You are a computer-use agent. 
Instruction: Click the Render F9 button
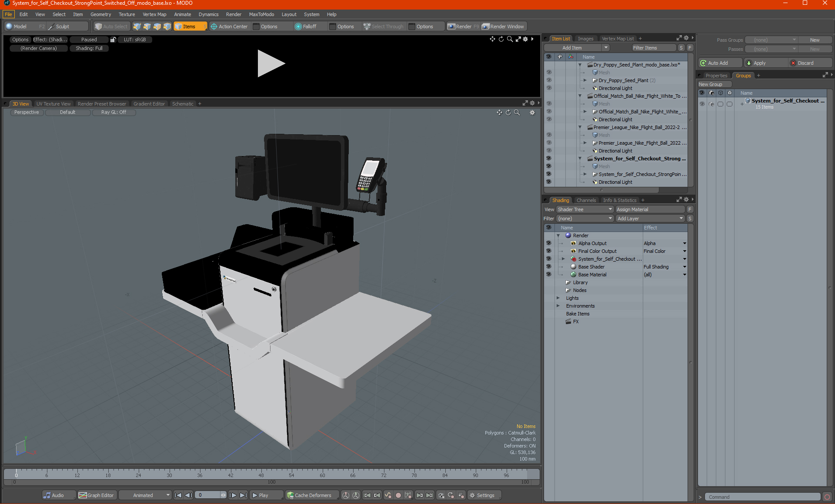pyautogui.click(x=463, y=27)
